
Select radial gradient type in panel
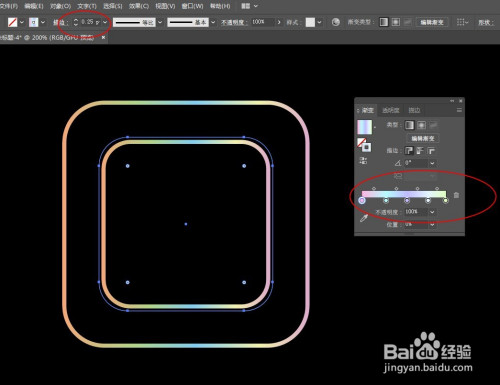[421, 125]
